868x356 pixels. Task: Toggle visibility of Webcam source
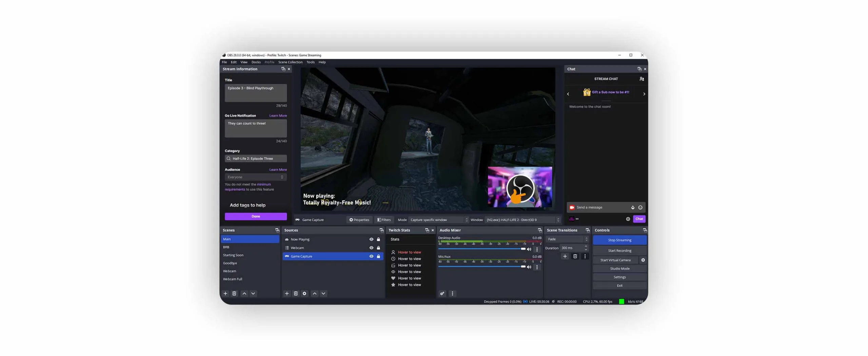[x=371, y=248]
